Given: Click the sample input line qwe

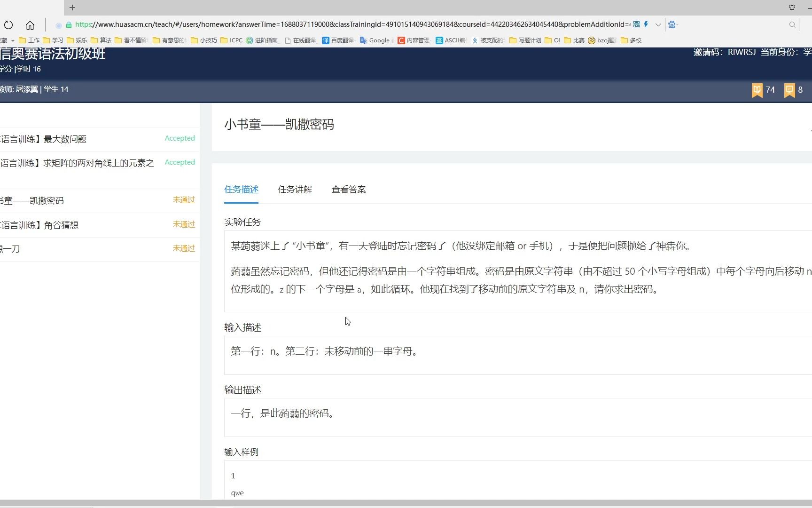Looking at the screenshot, I should pyautogui.click(x=237, y=493).
